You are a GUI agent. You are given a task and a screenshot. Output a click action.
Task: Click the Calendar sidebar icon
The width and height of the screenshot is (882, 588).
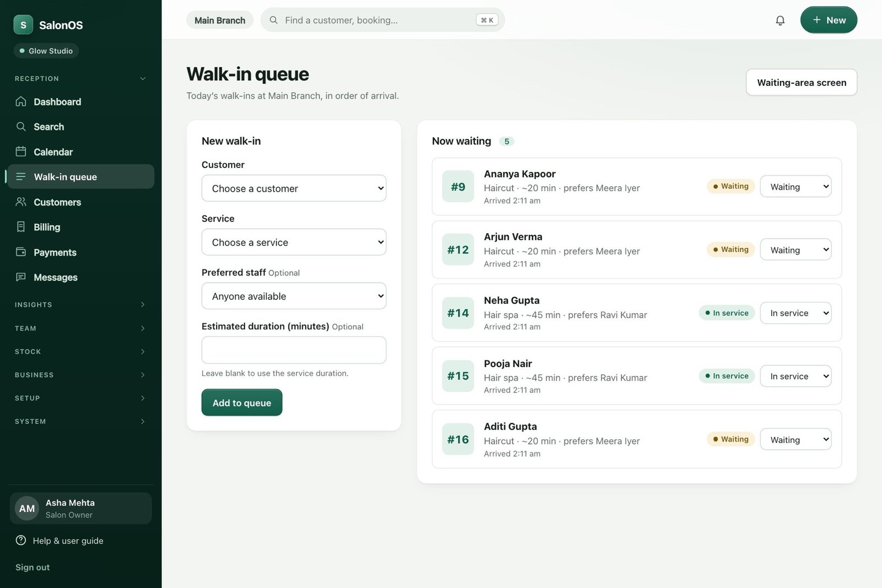click(x=21, y=152)
